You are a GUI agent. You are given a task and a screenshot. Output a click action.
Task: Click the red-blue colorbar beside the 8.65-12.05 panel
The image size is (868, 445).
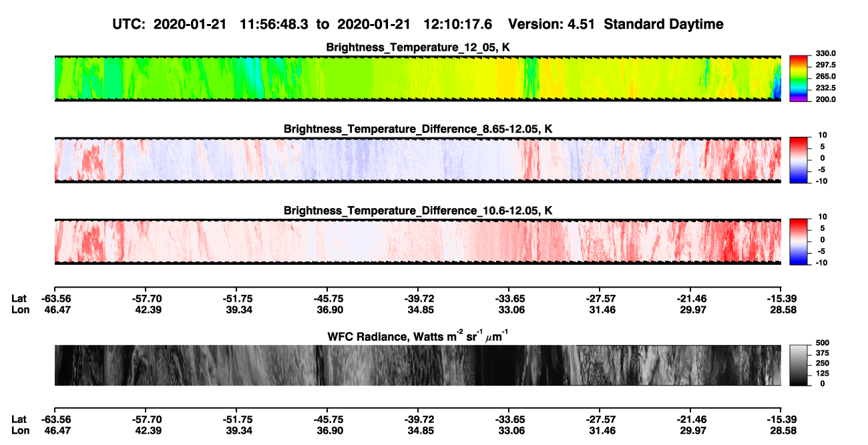click(x=799, y=159)
